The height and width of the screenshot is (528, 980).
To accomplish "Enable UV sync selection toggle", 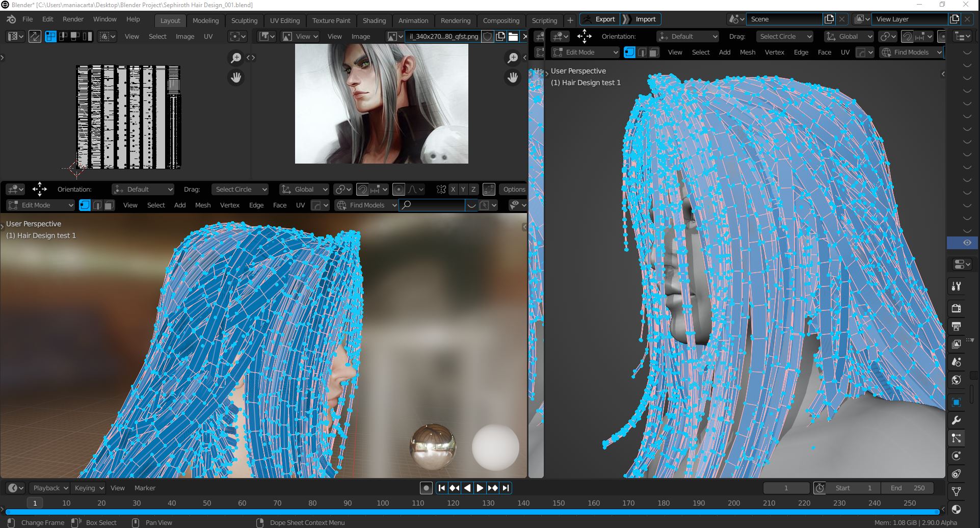I will 35,36.
